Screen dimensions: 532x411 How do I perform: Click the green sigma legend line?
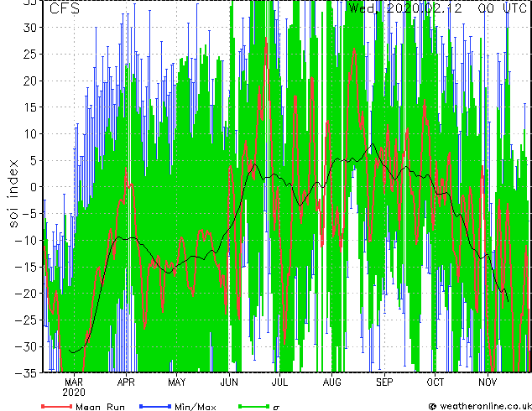tap(253, 406)
